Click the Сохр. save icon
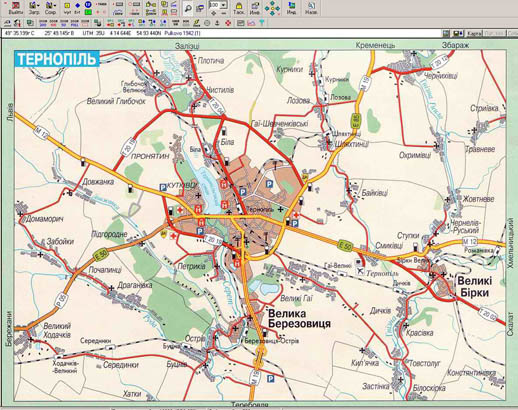 tap(49, 5)
